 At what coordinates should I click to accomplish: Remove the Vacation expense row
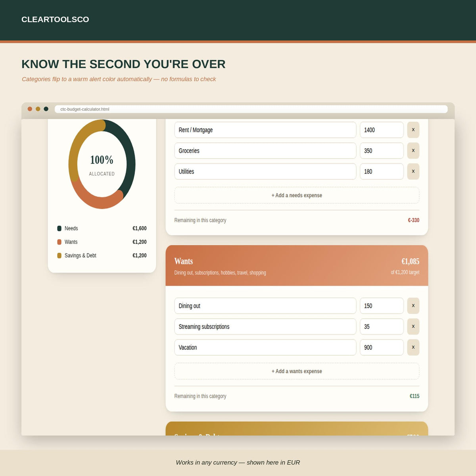click(413, 347)
